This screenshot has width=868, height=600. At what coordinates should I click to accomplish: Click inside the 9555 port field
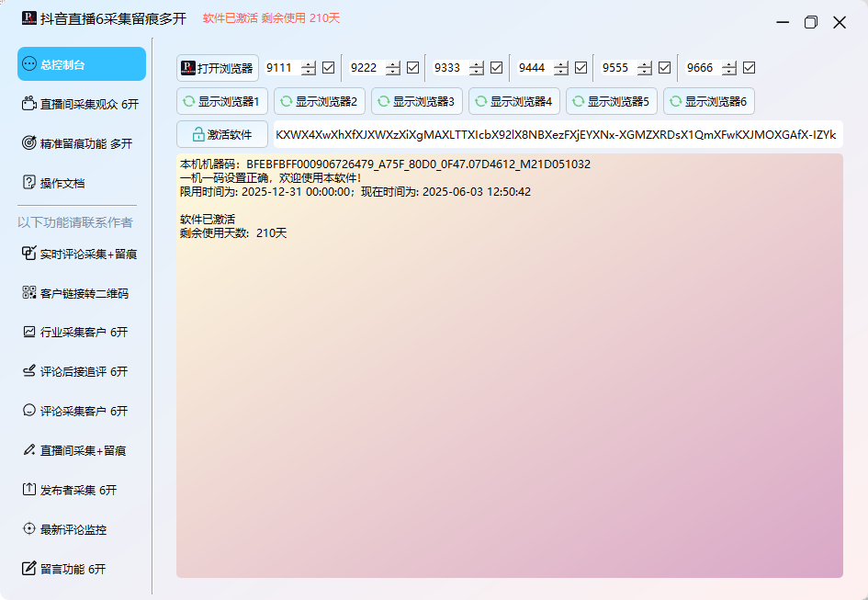(619, 68)
